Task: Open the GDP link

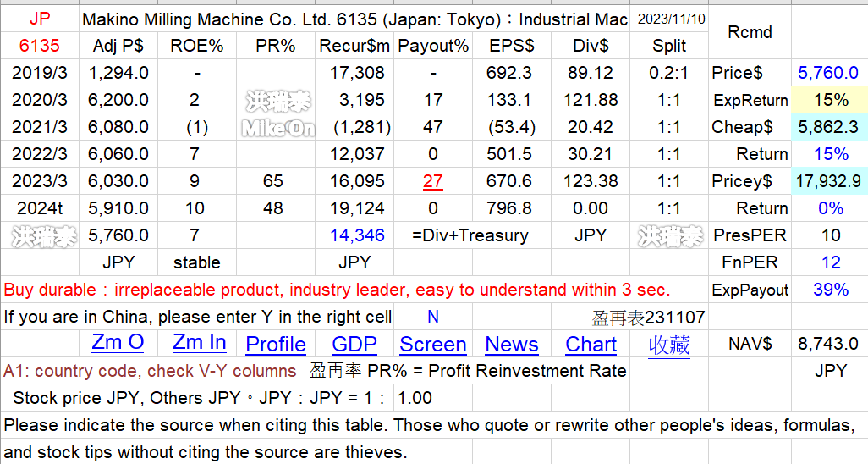Action: [354, 345]
